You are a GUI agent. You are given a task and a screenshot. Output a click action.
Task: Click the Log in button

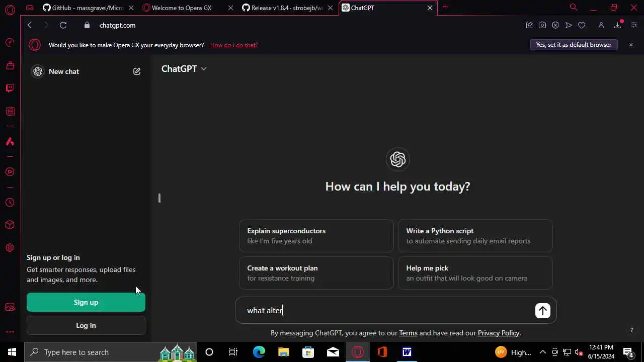[x=86, y=325]
